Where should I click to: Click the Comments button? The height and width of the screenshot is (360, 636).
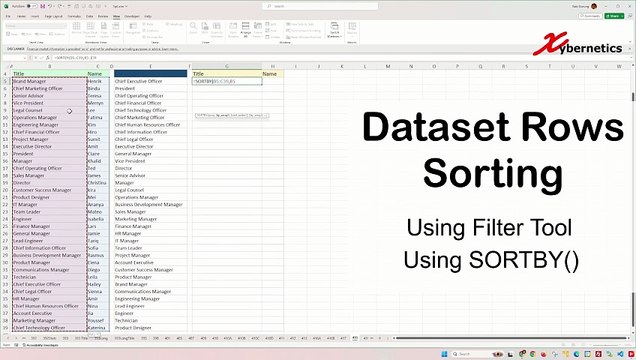coord(590,16)
